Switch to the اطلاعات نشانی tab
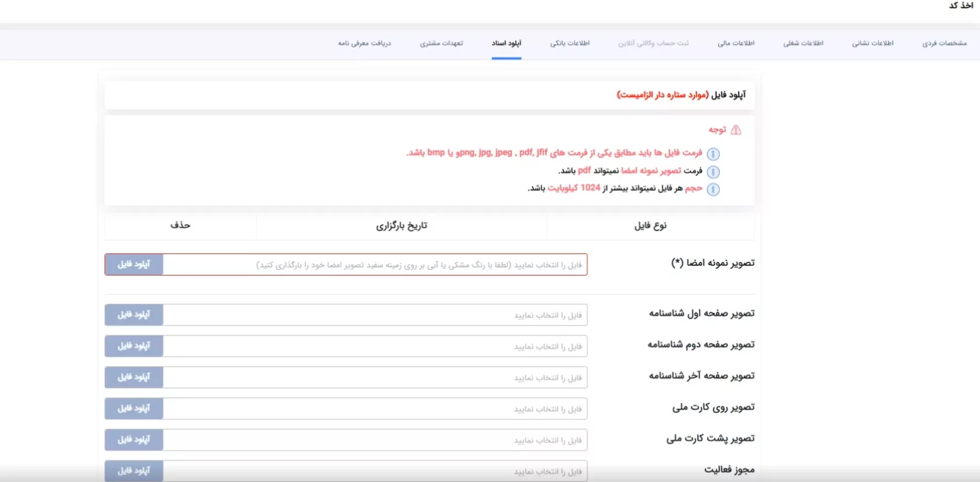Viewport: 980px width, 482px height. point(873,44)
